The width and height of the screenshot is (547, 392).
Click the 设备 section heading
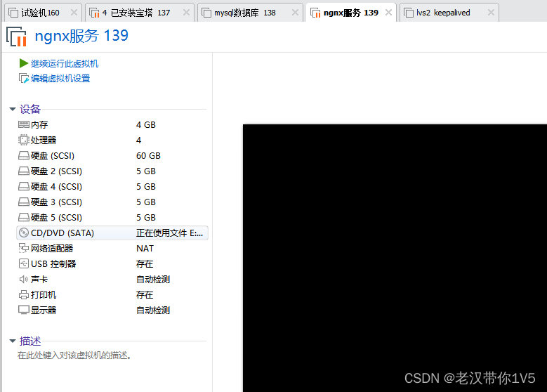point(30,110)
